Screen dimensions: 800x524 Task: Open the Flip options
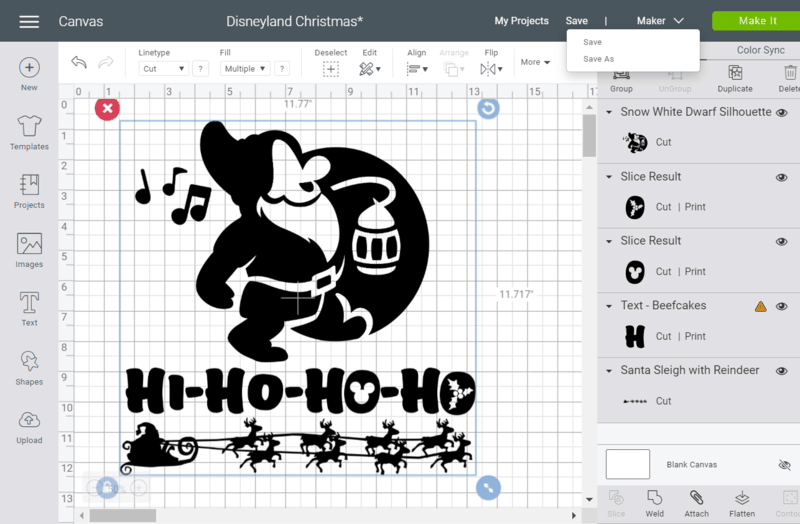coord(491,69)
